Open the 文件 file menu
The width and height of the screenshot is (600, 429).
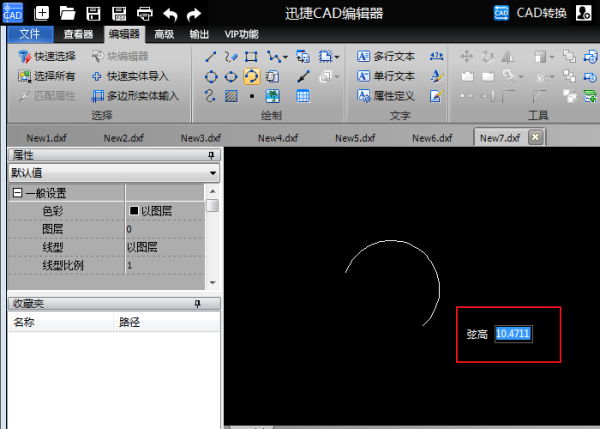tap(29, 33)
